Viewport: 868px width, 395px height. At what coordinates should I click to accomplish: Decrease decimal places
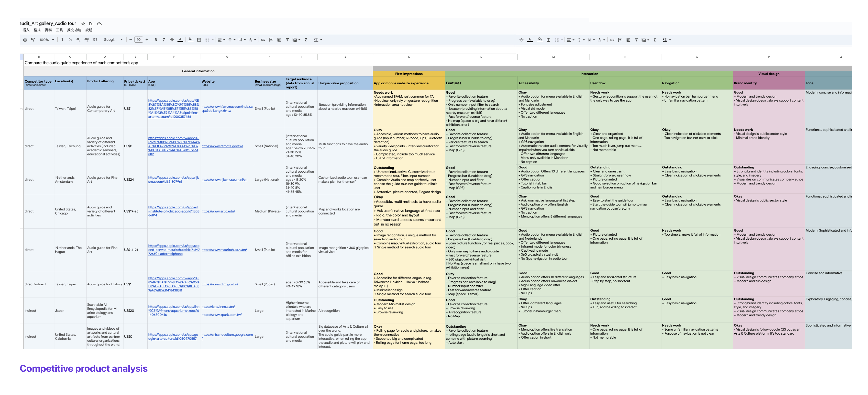[78, 40]
